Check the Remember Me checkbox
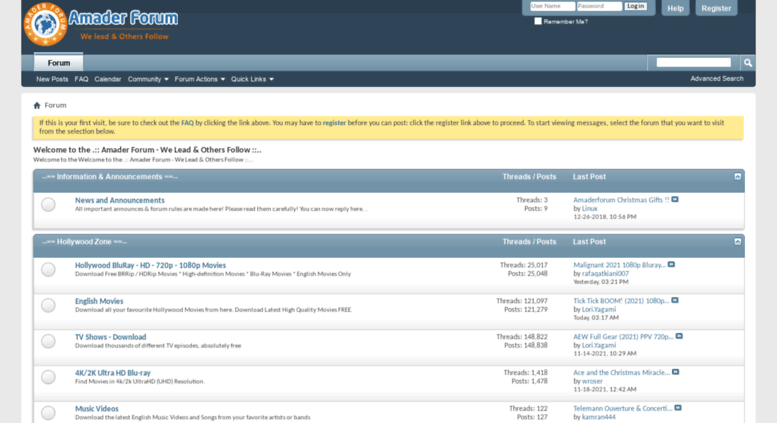This screenshot has width=777, height=423. [x=538, y=21]
